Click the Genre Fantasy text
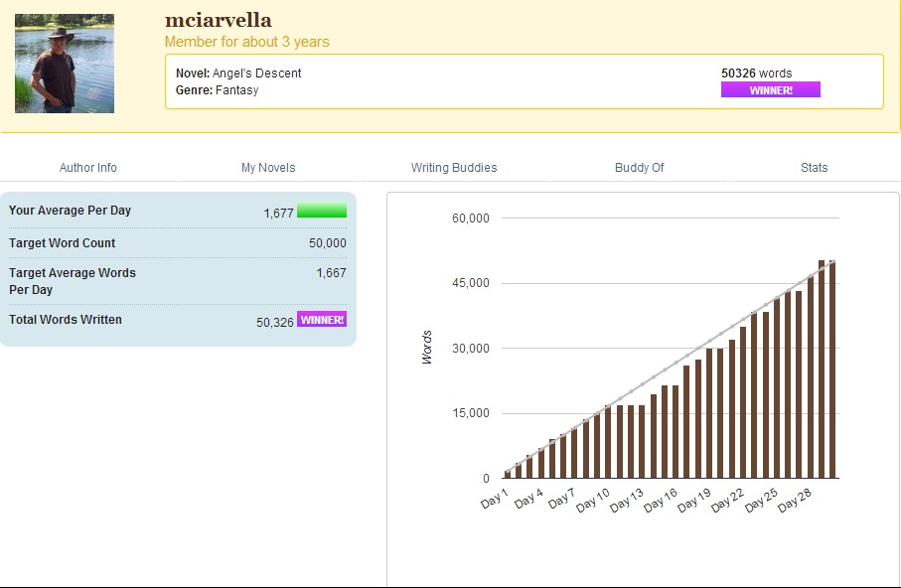The width and height of the screenshot is (901, 588). point(217,90)
